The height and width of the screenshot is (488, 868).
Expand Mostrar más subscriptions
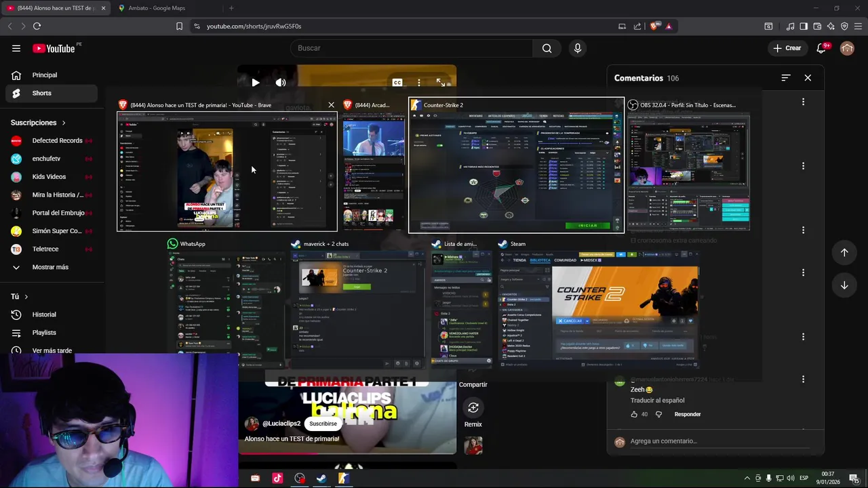(x=52, y=267)
